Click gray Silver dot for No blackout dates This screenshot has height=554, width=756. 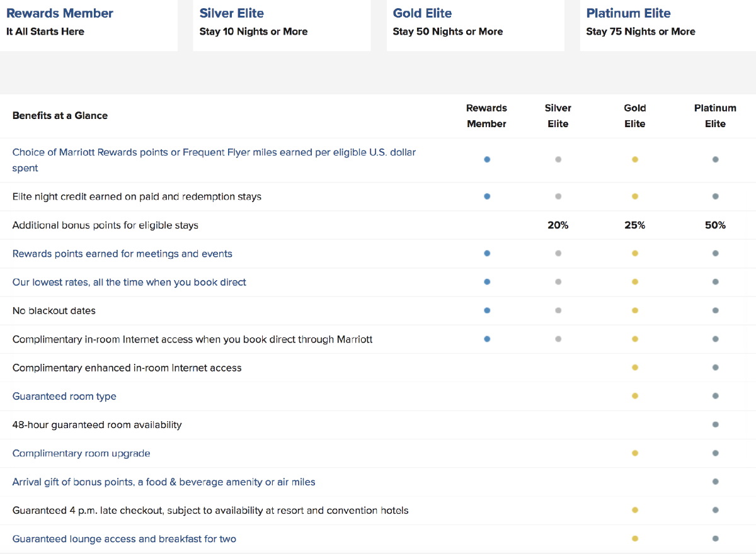(558, 310)
